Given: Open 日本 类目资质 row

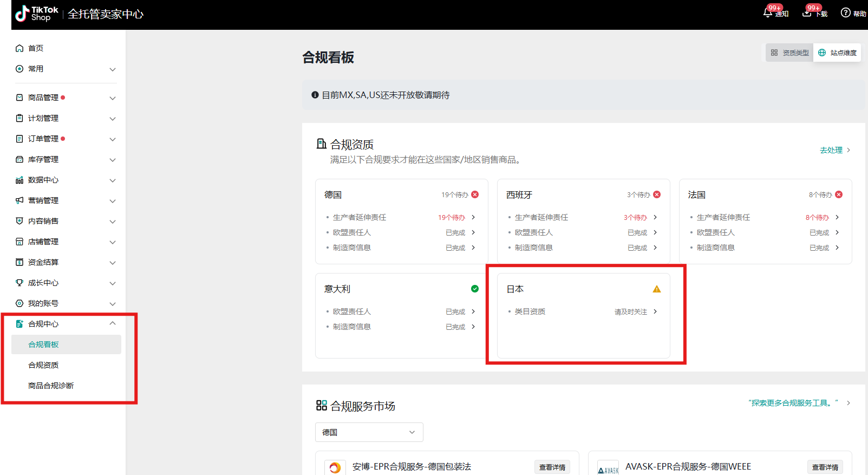Looking at the screenshot, I should [582, 311].
